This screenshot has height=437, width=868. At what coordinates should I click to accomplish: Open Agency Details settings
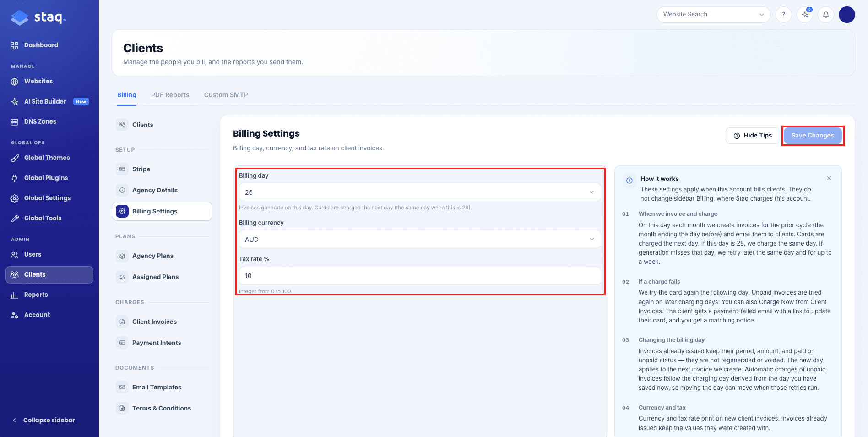click(x=162, y=190)
